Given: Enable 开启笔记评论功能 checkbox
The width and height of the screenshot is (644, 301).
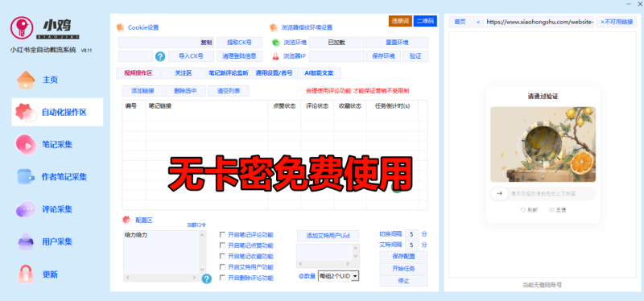Looking at the screenshot, I should (x=223, y=235).
